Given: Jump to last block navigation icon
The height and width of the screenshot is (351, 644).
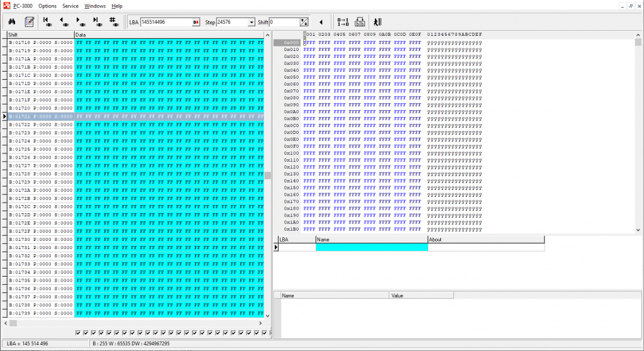Looking at the screenshot, I should 97,22.
